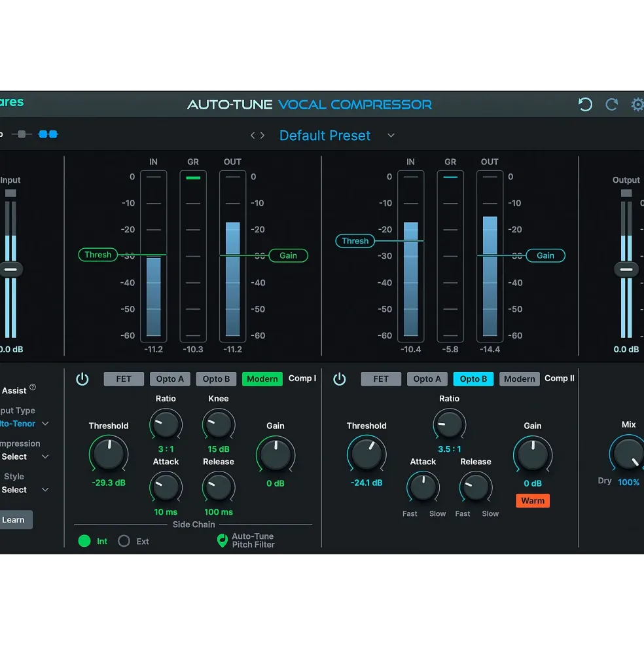
Task: Select the single compressor routing icon
Action: (x=22, y=134)
